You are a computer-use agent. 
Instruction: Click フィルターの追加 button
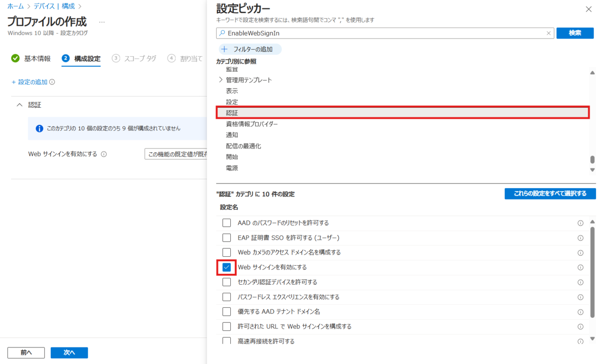tap(250, 50)
